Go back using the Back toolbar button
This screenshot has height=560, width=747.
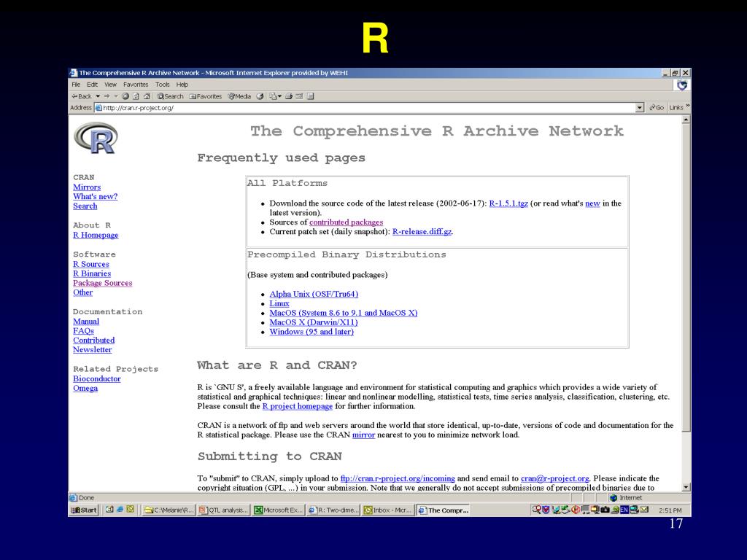tap(82, 96)
